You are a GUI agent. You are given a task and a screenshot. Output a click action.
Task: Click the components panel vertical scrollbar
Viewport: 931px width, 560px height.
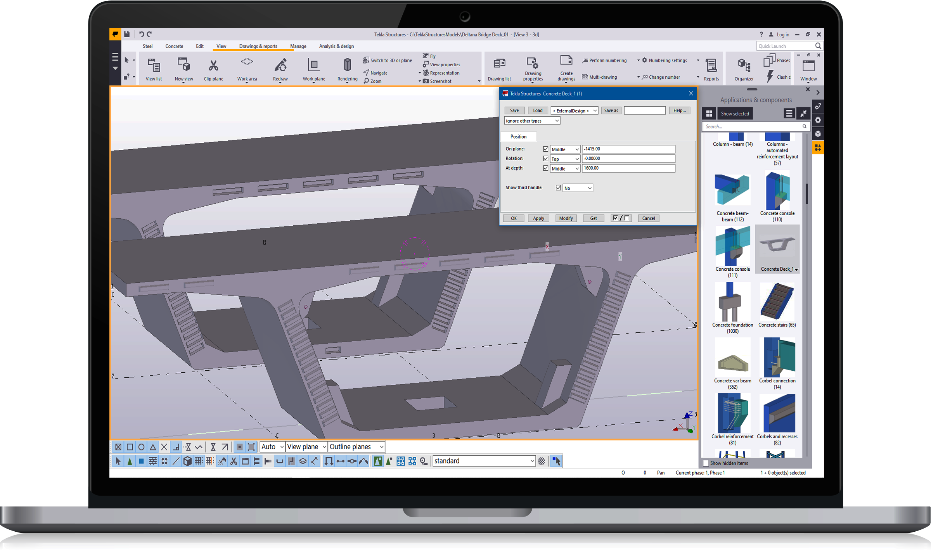click(x=806, y=194)
